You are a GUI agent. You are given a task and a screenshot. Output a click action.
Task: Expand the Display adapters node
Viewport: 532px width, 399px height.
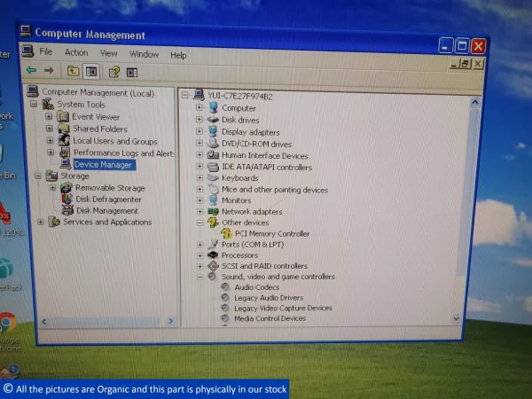[199, 131]
